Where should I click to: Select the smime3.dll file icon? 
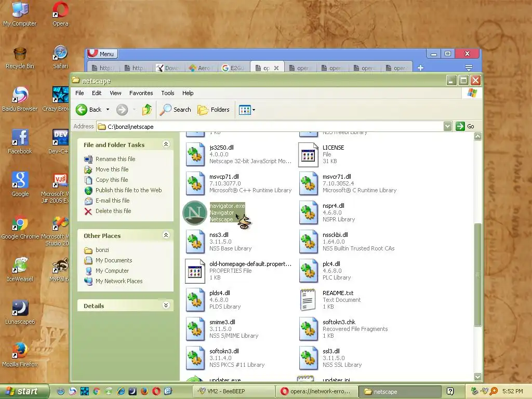click(195, 329)
